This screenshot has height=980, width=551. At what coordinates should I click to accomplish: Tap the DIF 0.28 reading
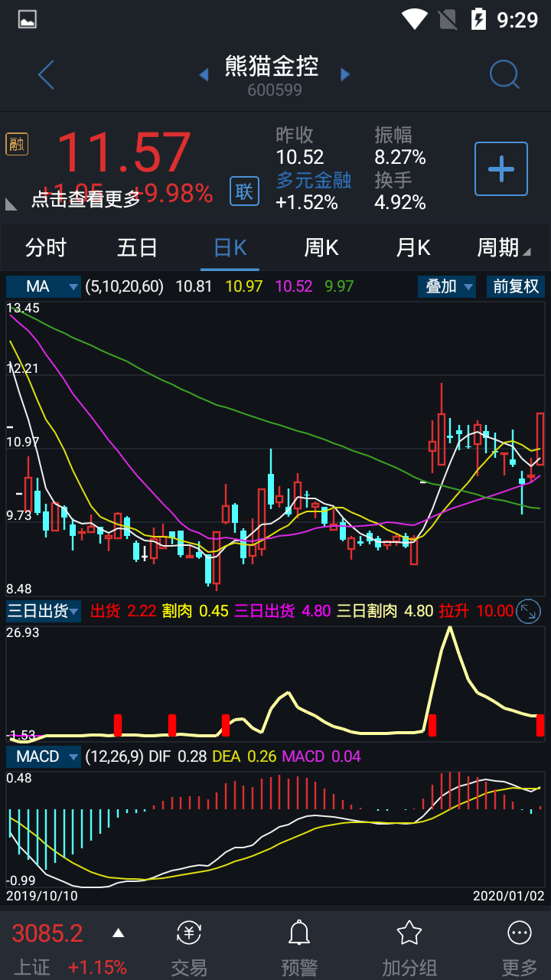(x=178, y=756)
